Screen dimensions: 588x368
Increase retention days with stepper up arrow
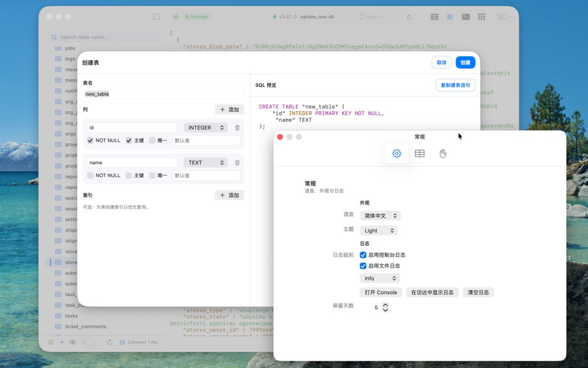385,305
